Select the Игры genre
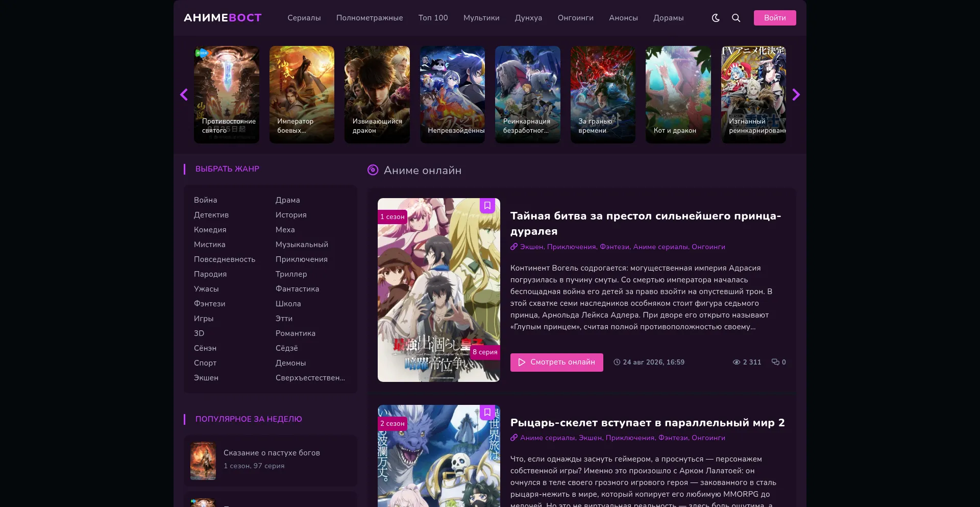 click(x=204, y=319)
